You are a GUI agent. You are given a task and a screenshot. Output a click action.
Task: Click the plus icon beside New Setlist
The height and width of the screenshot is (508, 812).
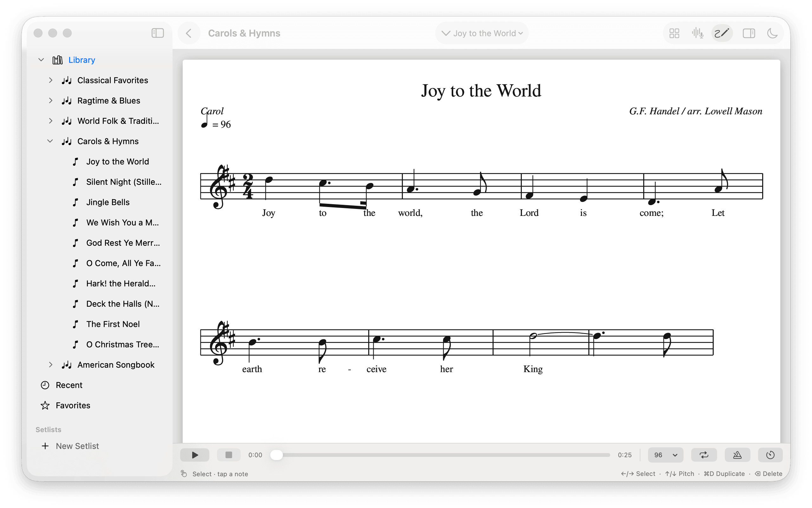pyautogui.click(x=45, y=446)
